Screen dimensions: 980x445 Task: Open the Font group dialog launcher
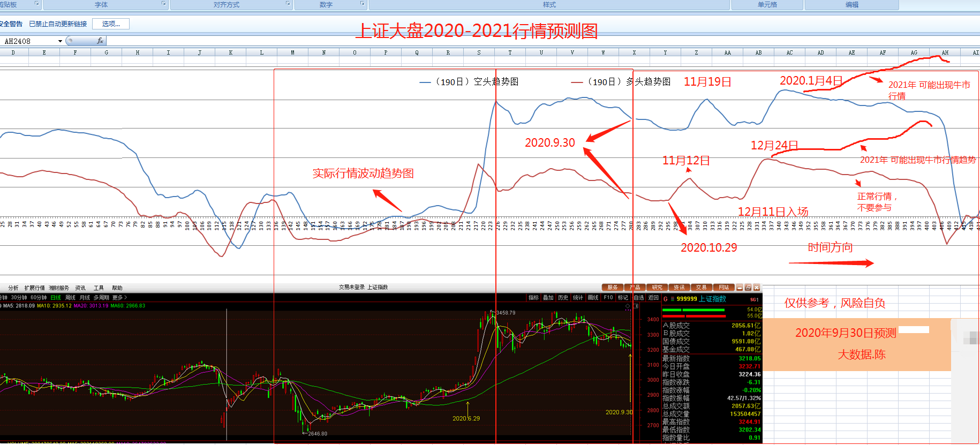pos(164,3)
